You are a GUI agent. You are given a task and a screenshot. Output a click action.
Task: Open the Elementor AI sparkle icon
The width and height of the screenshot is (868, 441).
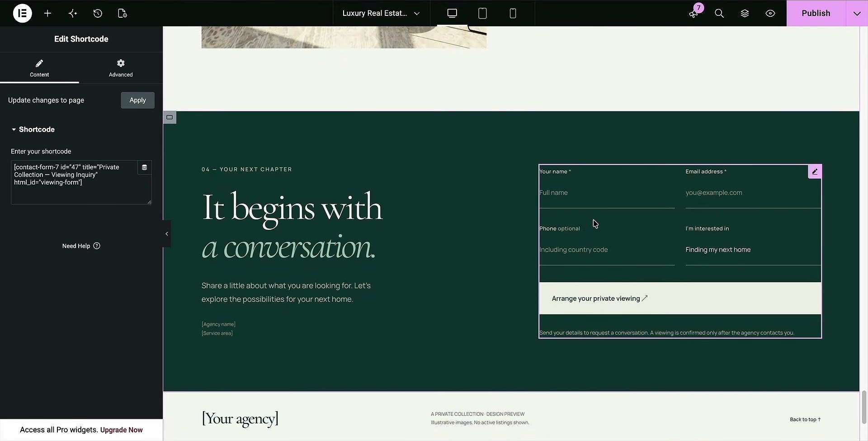click(x=73, y=13)
